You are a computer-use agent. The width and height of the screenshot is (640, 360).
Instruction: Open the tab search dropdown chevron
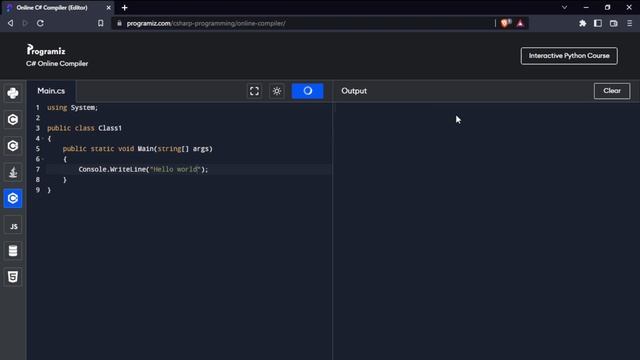point(564,7)
